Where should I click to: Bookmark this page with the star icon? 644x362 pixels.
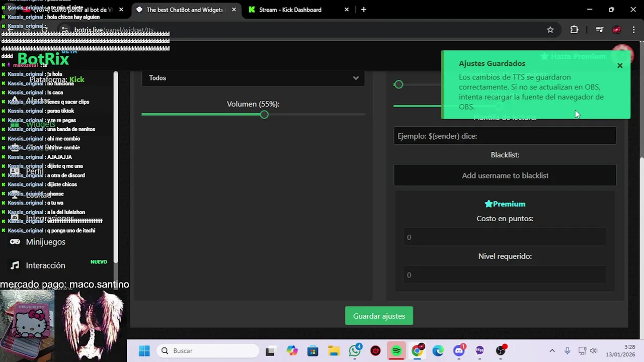(550, 30)
